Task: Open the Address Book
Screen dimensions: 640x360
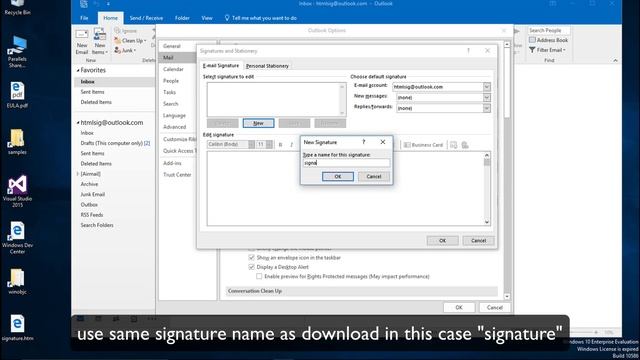Action: [548, 40]
